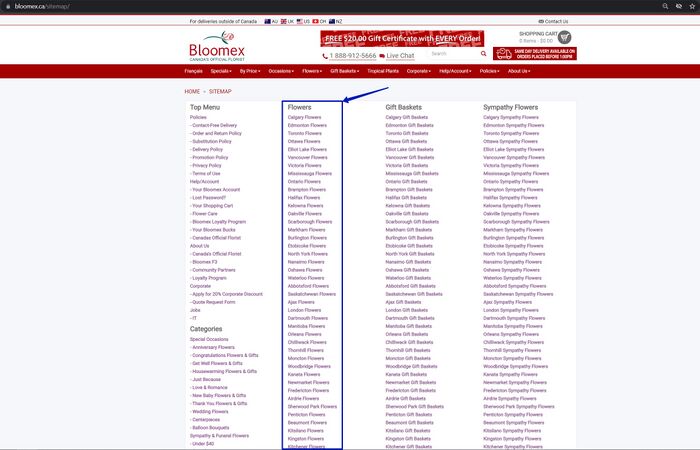Viewport: 700px width, 450px height.
Task: Select the US flag delivery option
Action: point(303,21)
